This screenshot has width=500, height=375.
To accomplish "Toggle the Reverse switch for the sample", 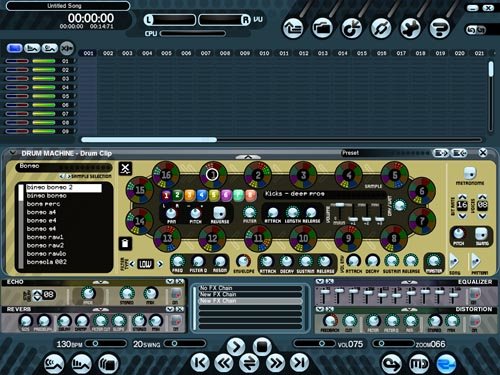I will (x=219, y=212).
